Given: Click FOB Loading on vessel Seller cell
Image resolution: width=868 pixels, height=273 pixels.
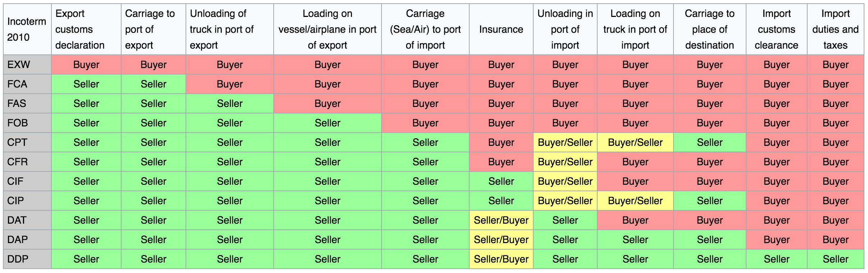Looking at the screenshot, I should 328,123.
